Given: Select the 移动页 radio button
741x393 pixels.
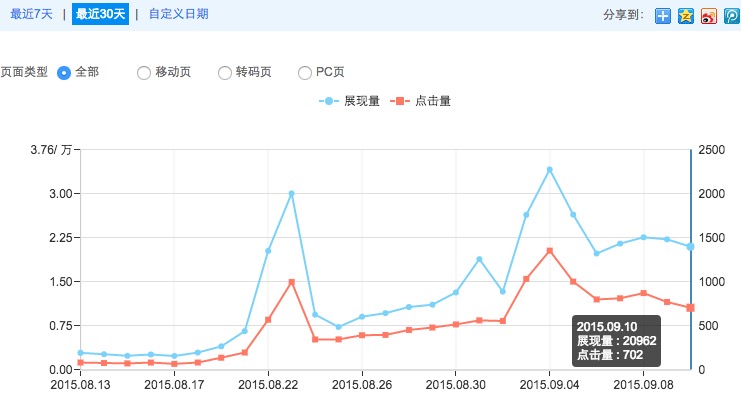Looking at the screenshot, I should [144, 73].
